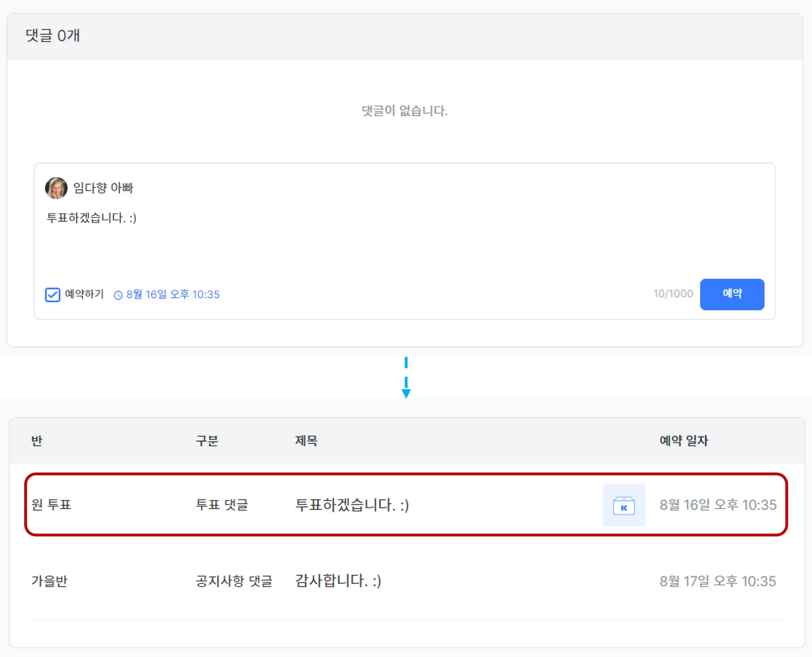Click the 댓글 0개 header
Screen dimensions: 812x657
pos(53,36)
